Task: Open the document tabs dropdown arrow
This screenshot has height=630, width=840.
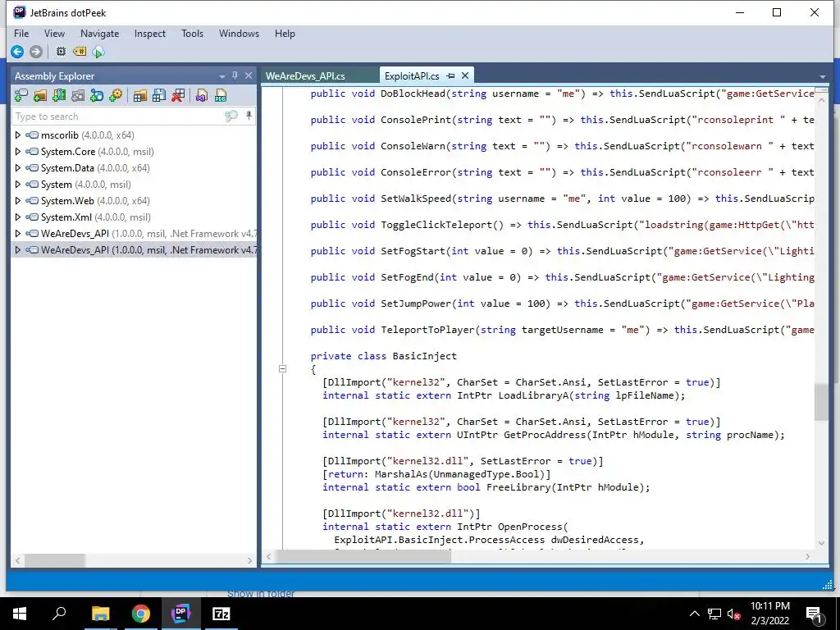Action: [823, 77]
